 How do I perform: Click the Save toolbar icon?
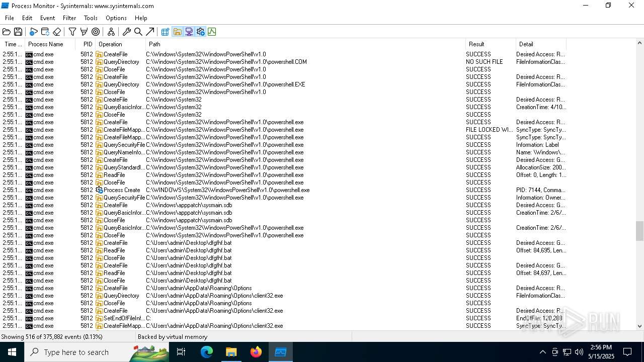coord(18,32)
